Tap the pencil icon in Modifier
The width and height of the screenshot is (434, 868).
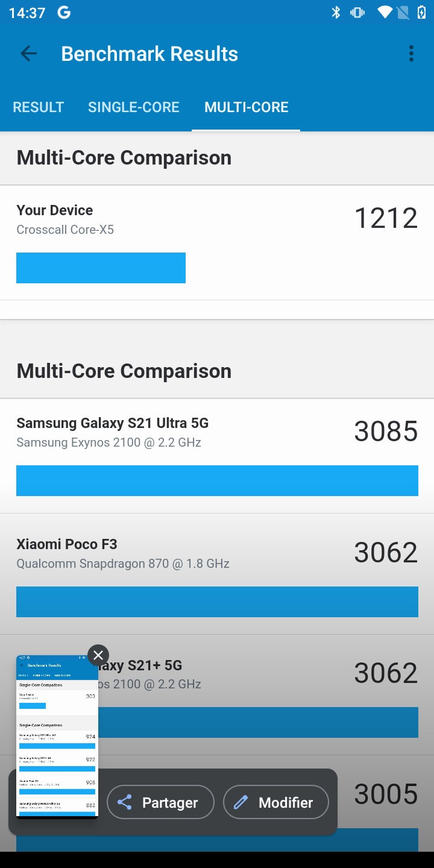point(241,802)
